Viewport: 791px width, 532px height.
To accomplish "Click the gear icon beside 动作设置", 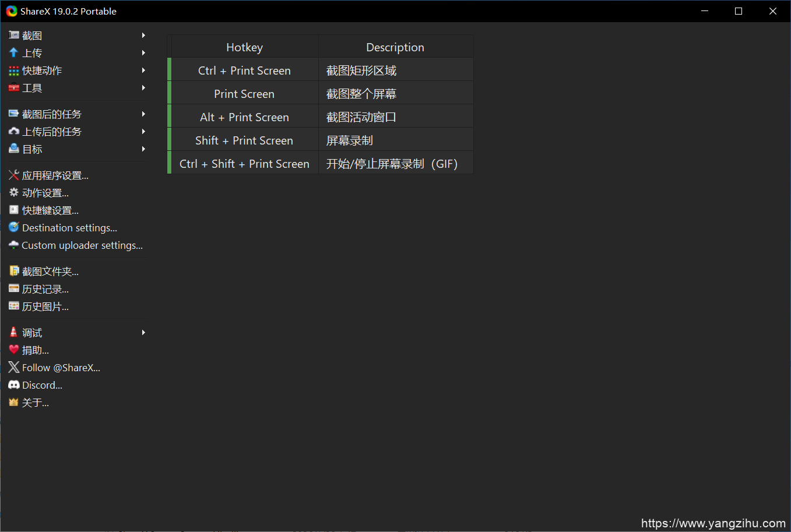I will [x=13, y=192].
